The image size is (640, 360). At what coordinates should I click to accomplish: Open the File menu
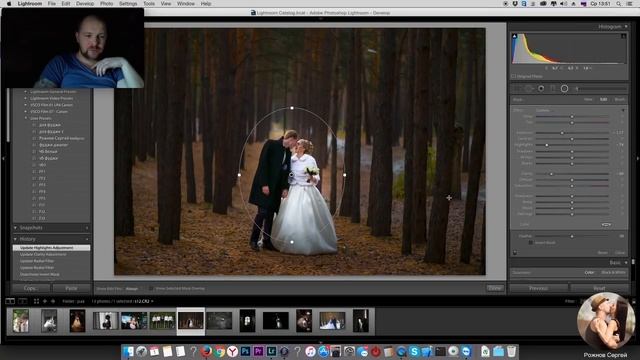(52, 4)
